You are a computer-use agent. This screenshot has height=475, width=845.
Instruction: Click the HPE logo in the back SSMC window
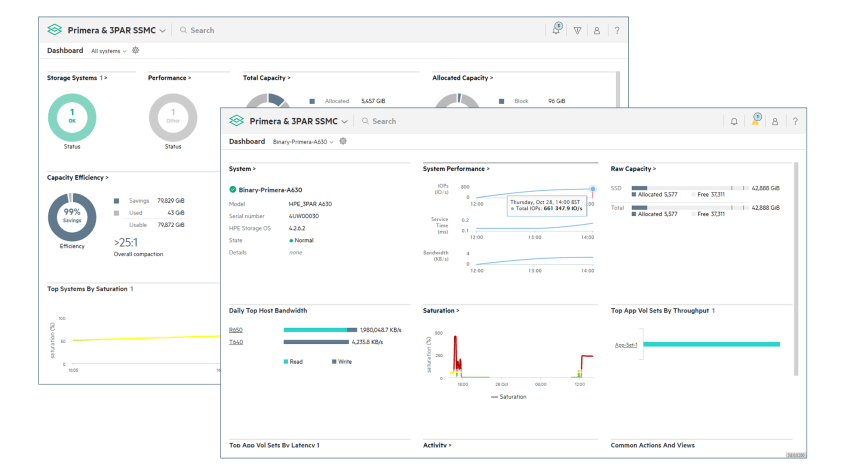pyautogui.click(x=54, y=30)
